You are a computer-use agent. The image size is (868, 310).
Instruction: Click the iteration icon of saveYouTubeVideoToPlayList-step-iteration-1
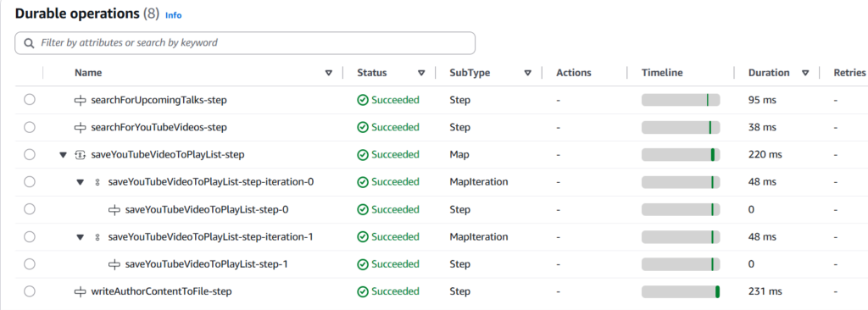97,237
